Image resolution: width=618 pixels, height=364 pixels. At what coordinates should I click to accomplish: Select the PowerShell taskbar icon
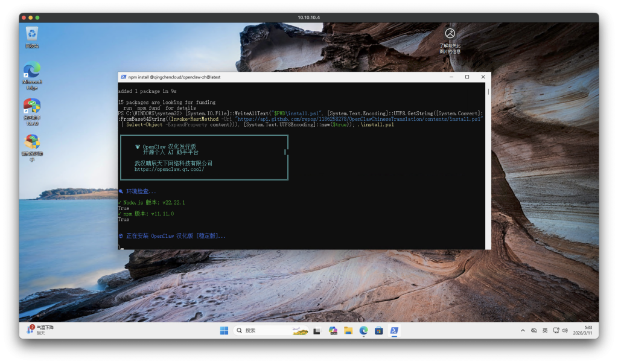394,331
